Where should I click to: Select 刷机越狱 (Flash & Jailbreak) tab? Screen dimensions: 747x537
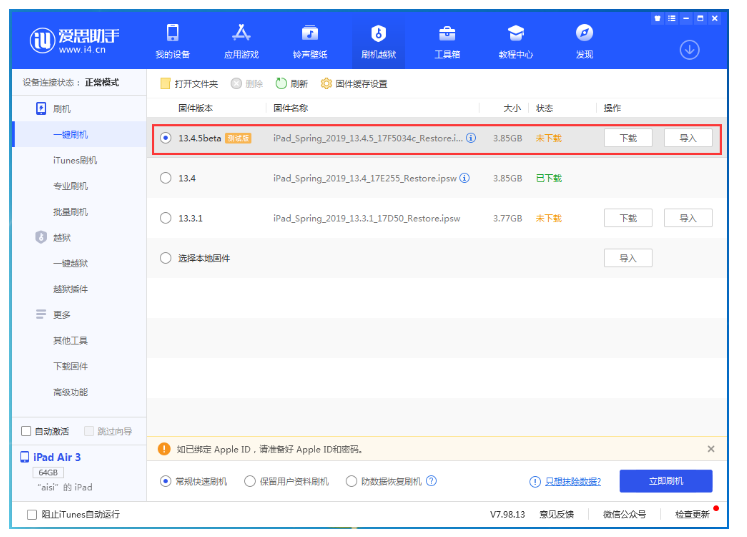378,42
